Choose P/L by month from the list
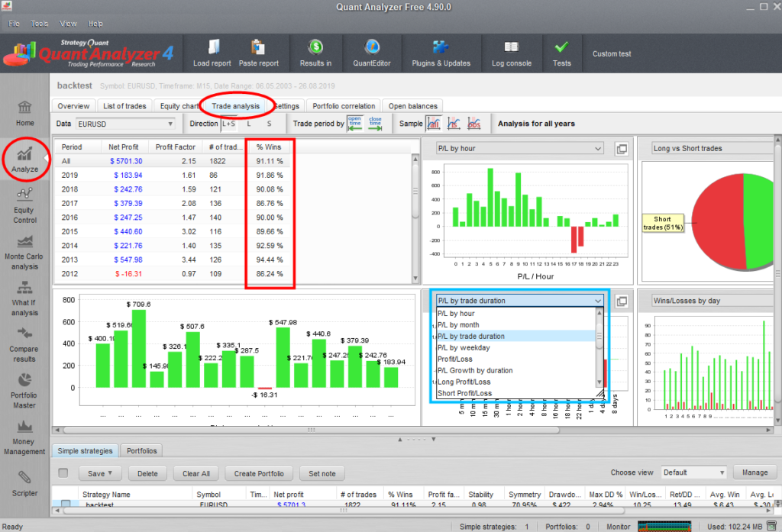The image size is (782, 532). (x=516, y=324)
